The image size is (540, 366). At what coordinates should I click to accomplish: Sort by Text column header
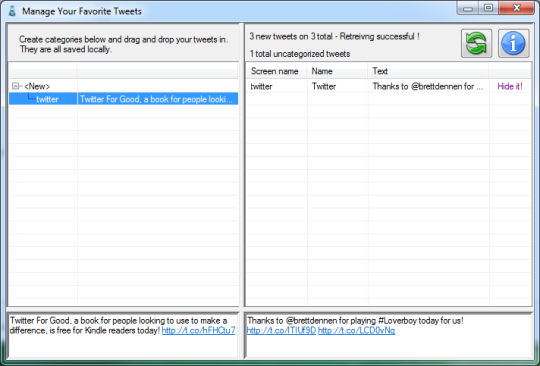pyautogui.click(x=428, y=71)
